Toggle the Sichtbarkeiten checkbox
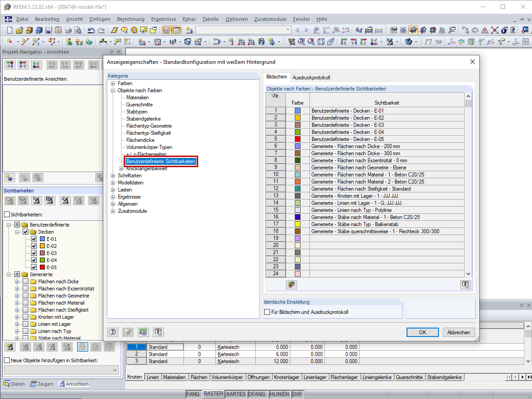The height and width of the screenshot is (399, 532). coord(7,215)
